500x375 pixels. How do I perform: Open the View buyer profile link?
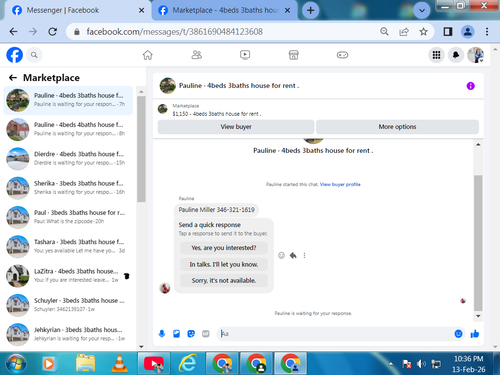(340, 184)
